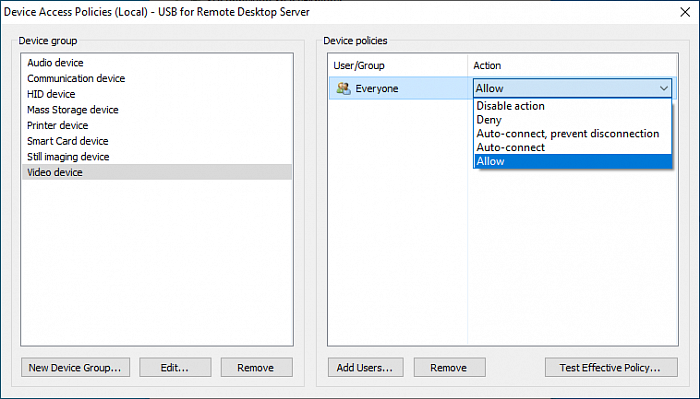
Task: Remove the selected device group
Action: pos(256,367)
